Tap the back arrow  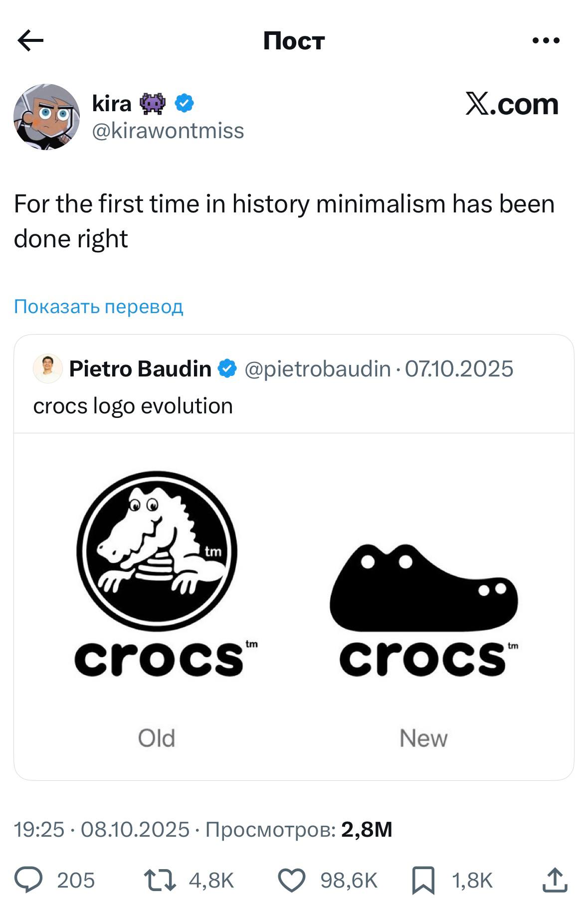pyautogui.click(x=31, y=40)
